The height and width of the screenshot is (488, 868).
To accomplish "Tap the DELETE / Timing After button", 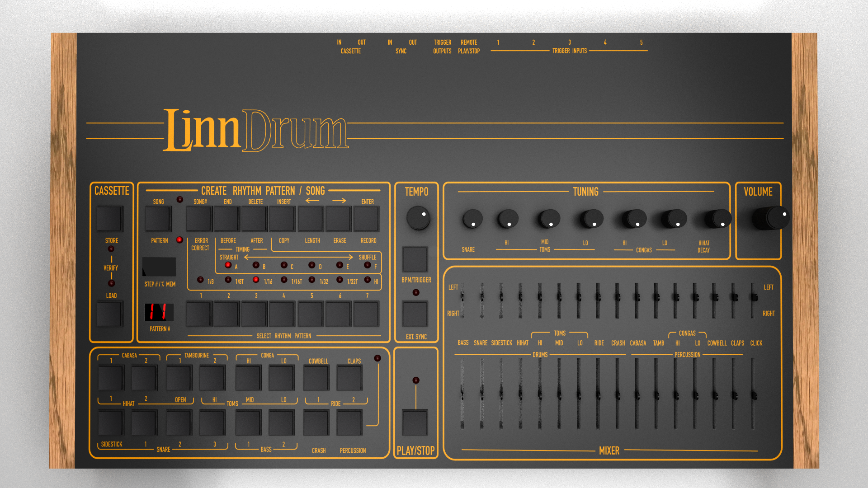I will (x=255, y=219).
